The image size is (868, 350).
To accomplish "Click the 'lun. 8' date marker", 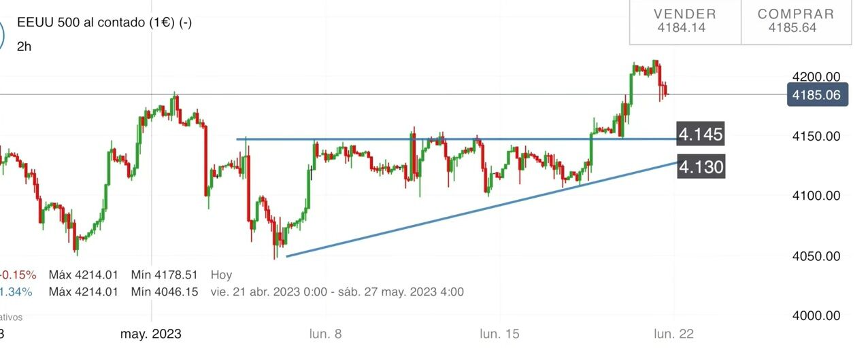I will point(325,334).
